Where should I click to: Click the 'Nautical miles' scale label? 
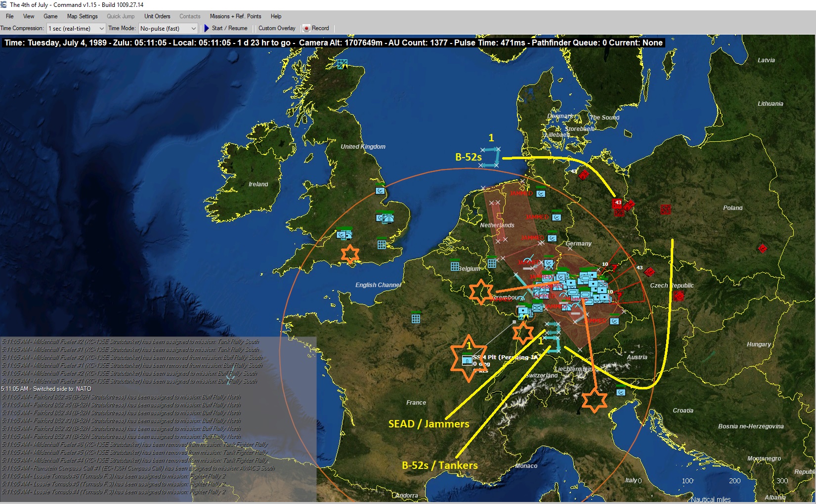710,500
